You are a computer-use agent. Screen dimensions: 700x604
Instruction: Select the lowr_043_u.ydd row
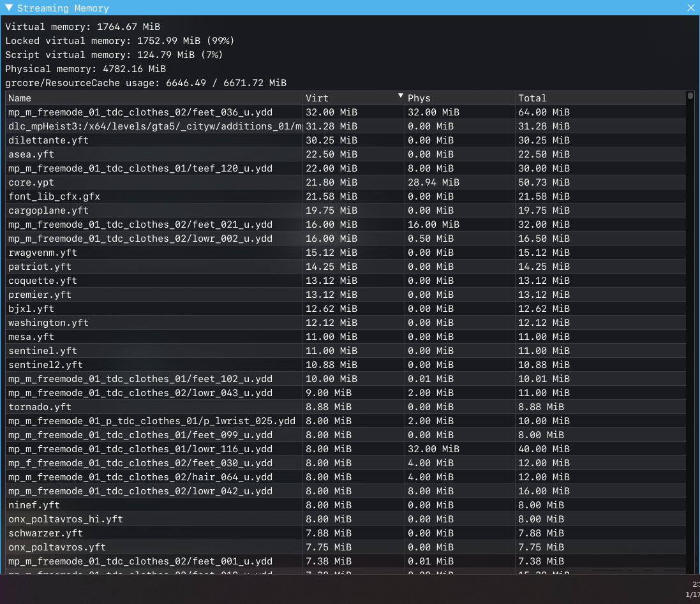[x=346, y=393]
